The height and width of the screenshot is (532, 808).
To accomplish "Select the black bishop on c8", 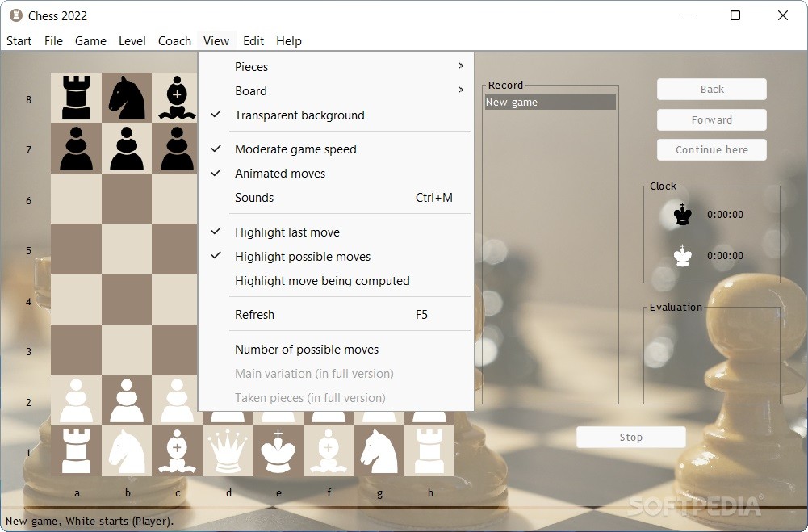I will 177,98.
